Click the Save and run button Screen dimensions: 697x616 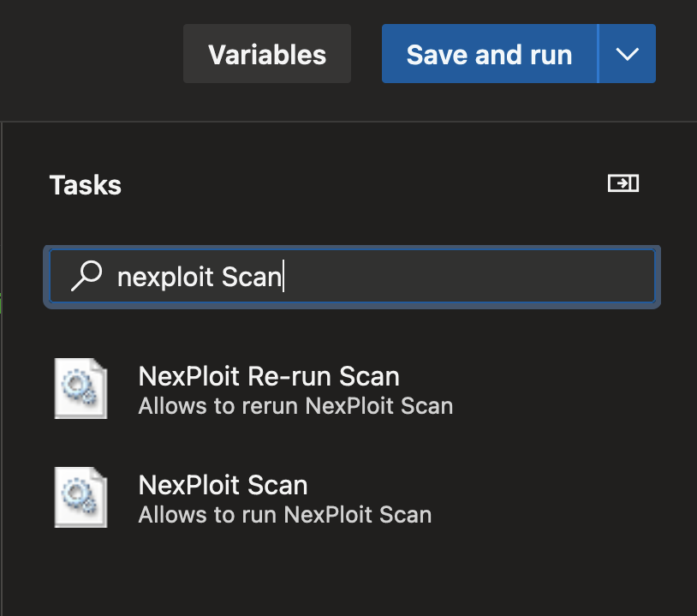point(489,54)
